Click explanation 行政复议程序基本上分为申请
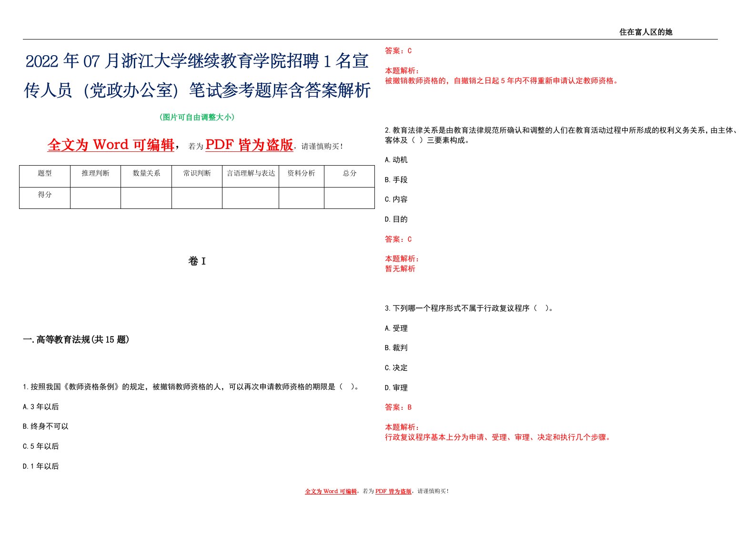Screen dimensions: 756x534 click(x=499, y=437)
